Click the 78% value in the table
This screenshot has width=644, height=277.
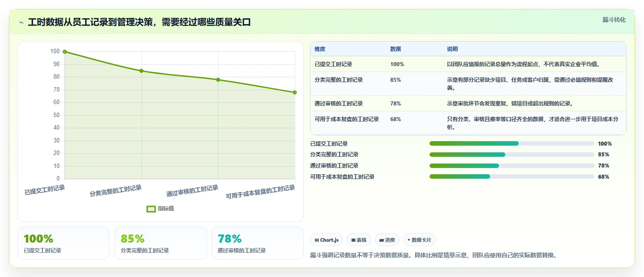(396, 104)
